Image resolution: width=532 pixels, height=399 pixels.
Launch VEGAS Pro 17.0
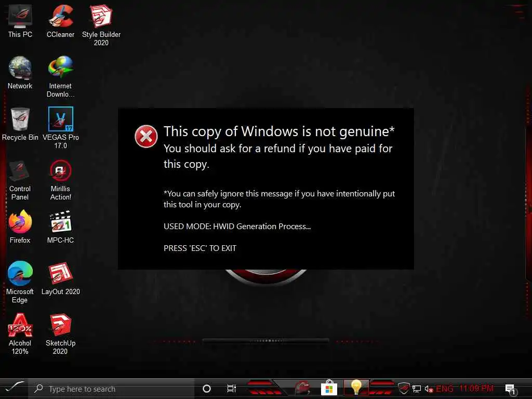(60, 128)
